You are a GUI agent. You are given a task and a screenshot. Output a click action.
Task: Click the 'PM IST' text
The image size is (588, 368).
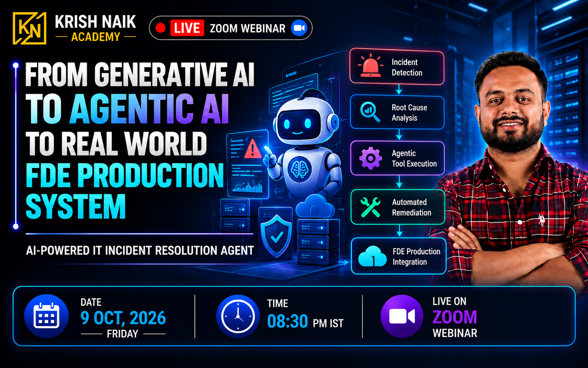point(328,323)
